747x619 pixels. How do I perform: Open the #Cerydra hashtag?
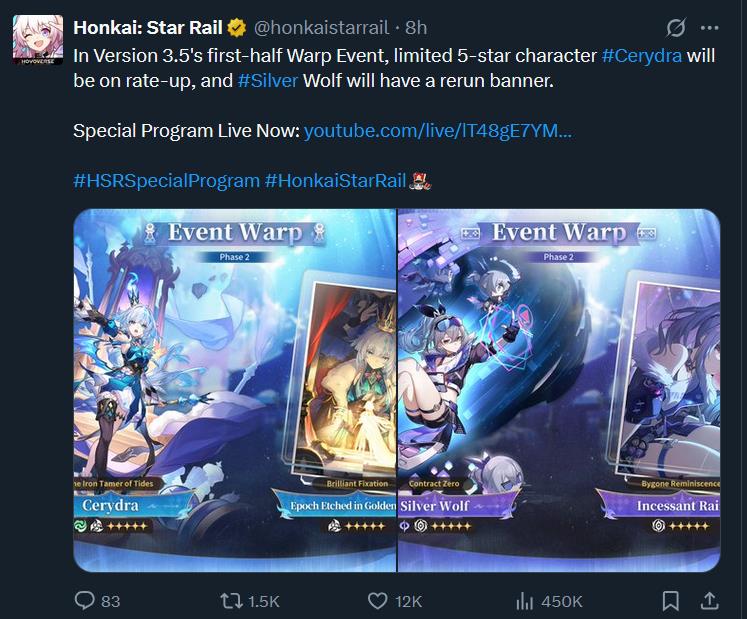click(641, 56)
